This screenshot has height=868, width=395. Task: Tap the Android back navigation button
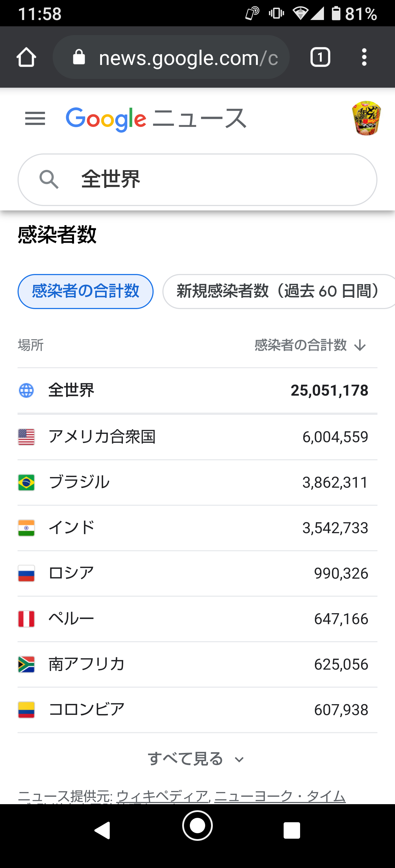(103, 830)
